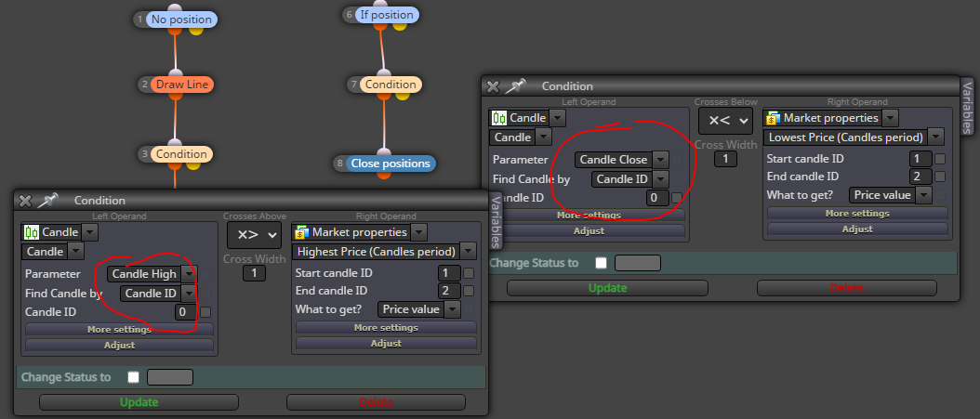The height and width of the screenshot is (419, 980).
Task: Toggle checkbox beside Candle ID in upper-right panel
Action: [676, 197]
